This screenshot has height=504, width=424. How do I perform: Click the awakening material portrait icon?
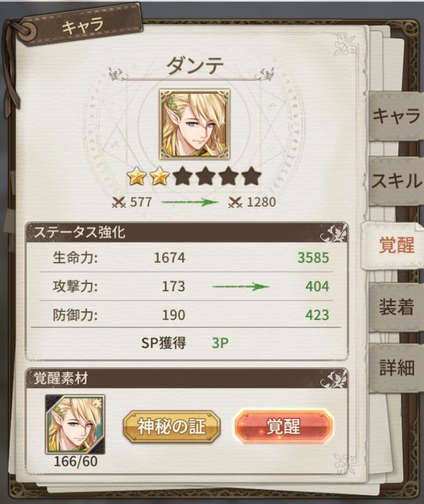[75, 424]
